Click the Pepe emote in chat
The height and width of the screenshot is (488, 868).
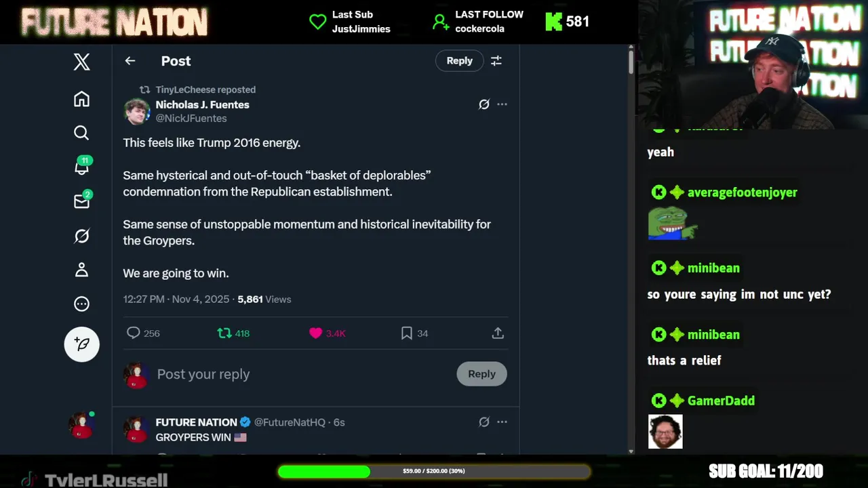pos(672,223)
